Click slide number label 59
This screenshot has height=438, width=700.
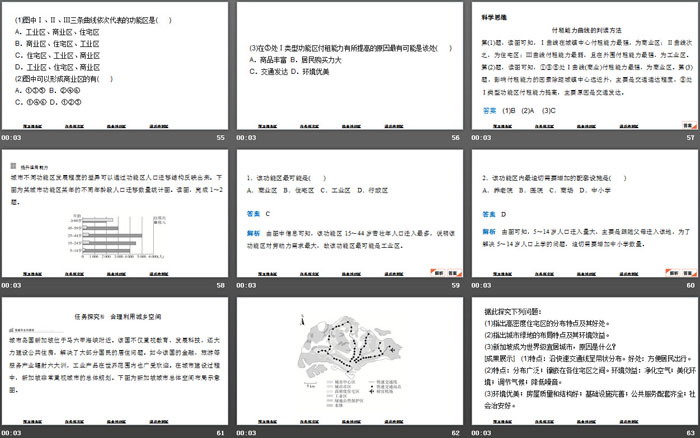pos(455,285)
